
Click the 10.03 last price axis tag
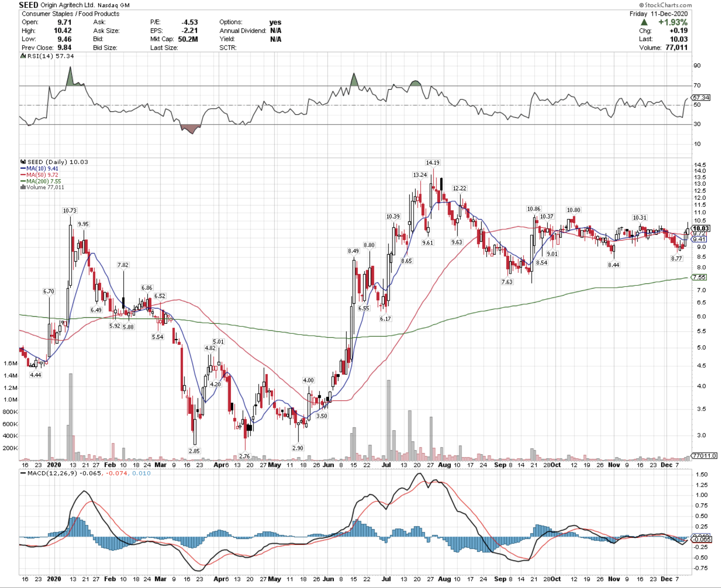click(700, 228)
